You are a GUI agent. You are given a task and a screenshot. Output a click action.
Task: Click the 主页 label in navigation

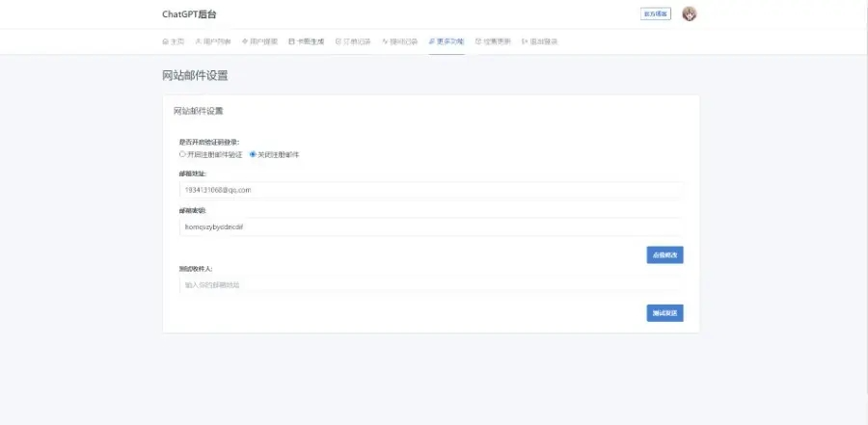pos(177,42)
